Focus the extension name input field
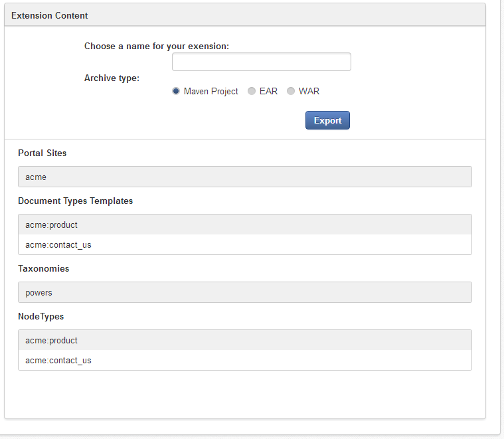The image size is (504, 439). [262, 62]
